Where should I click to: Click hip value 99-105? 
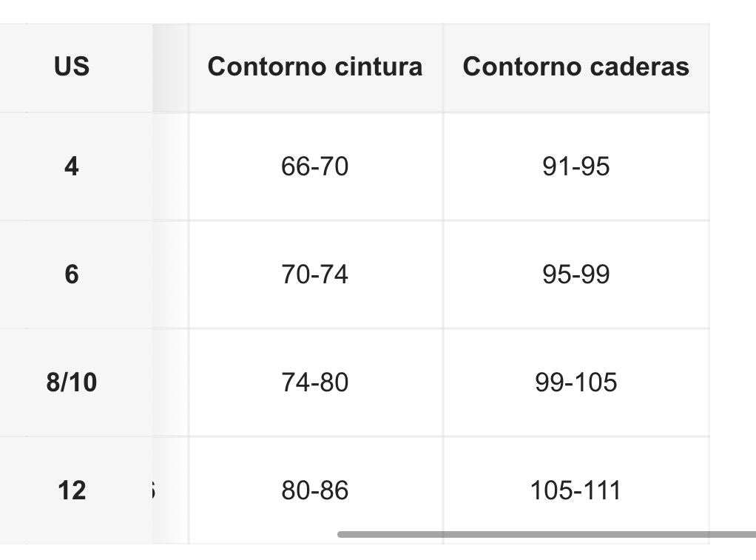click(576, 382)
